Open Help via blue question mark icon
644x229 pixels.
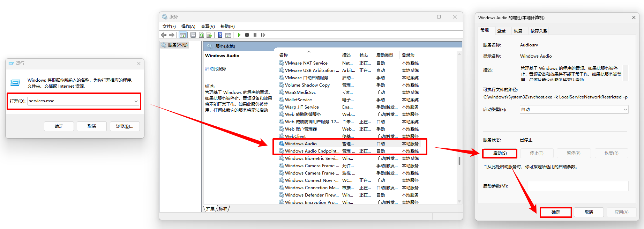(220, 35)
